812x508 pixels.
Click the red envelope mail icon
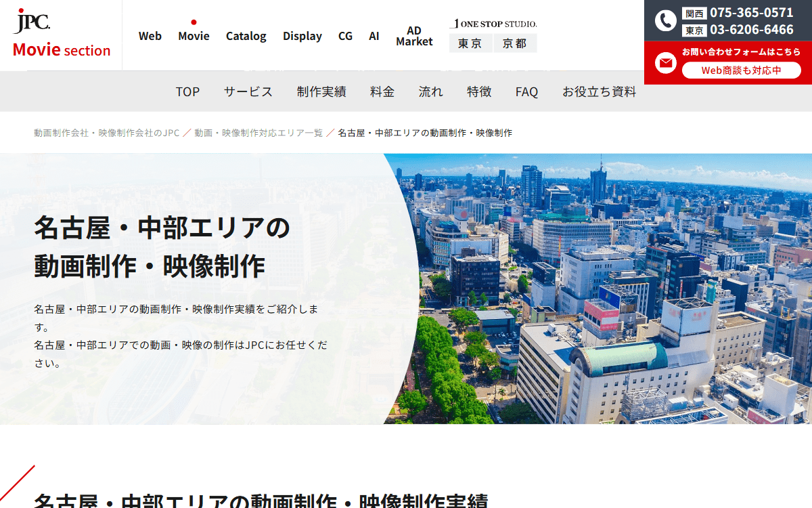[666, 63]
